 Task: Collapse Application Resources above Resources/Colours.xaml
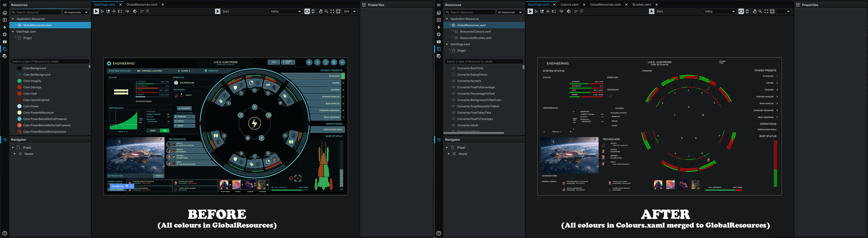pyautogui.click(x=447, y=19)
